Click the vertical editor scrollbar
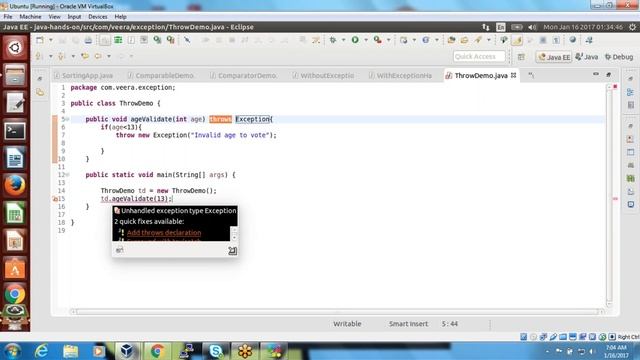This screenshot has height=360, width=640. pos(609,196)
